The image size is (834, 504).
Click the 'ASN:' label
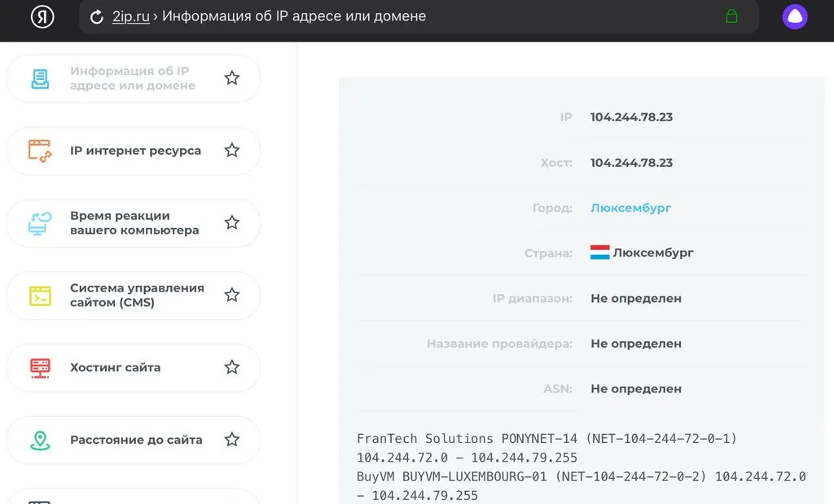click(x=558, y=388)
